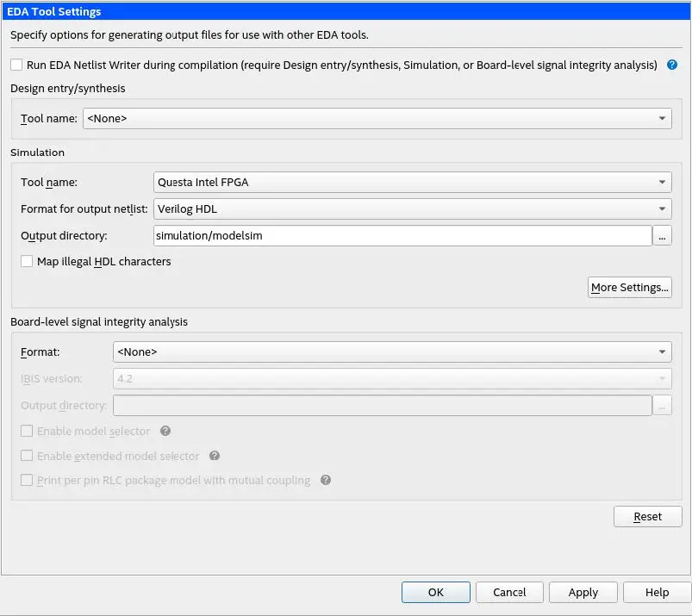Check Map illegal HDL characters

click(x=26, y=262)
